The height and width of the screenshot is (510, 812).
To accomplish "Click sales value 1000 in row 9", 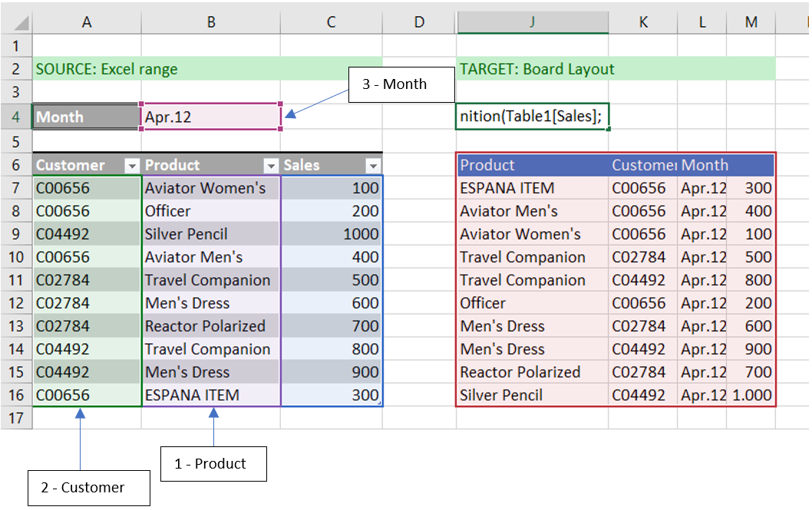I will coord(332,235).
